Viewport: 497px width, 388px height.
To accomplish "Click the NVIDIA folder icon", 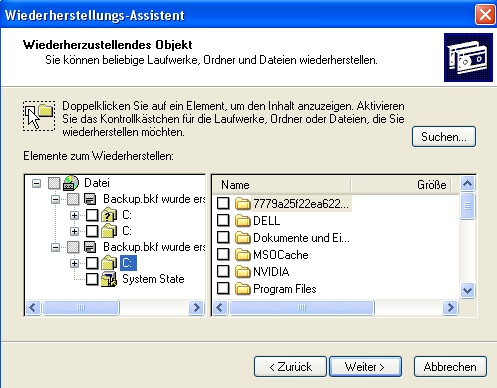I will 242,272.
